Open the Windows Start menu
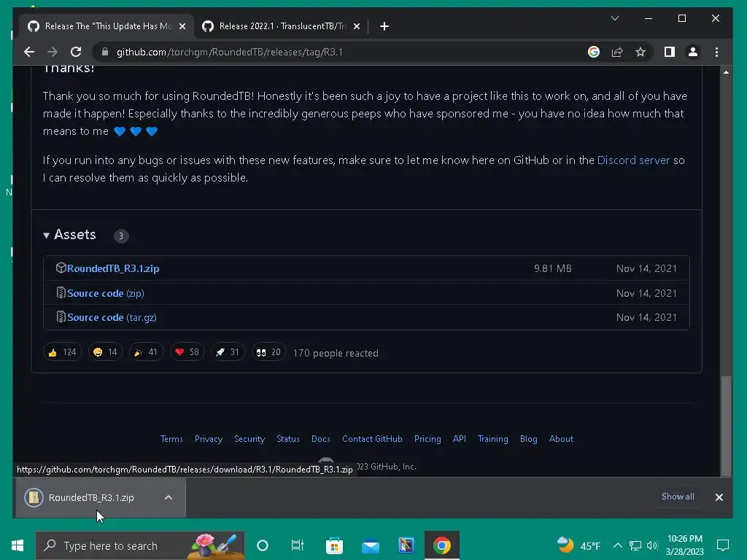The width and height of the screenshot is (747, 560). point(18,545)
